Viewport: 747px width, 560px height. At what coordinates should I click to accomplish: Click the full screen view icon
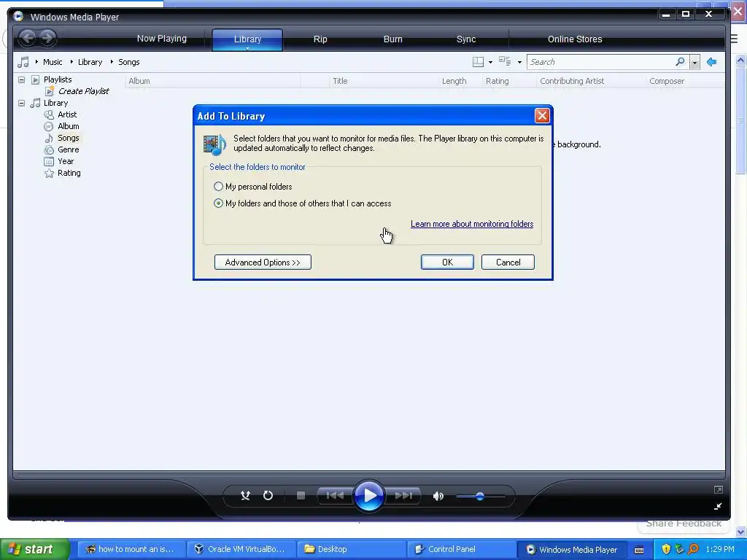click(719, 489)
